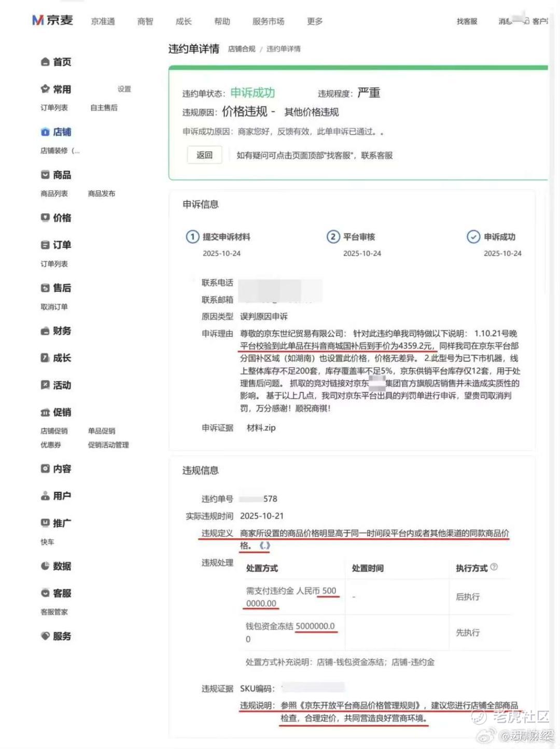Open 帮助 in top navigation
This screenshot has height=749, width=560.
(222, 21)
